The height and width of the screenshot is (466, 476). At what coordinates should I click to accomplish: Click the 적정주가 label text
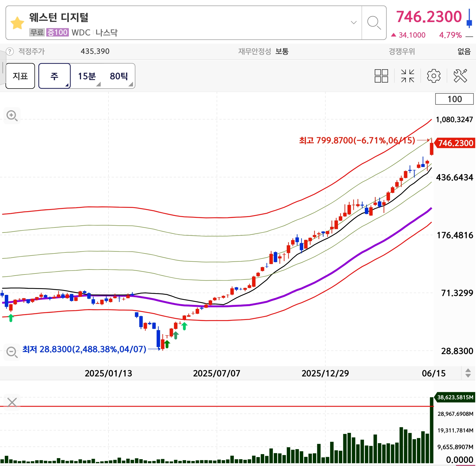(x=32, y=51)
